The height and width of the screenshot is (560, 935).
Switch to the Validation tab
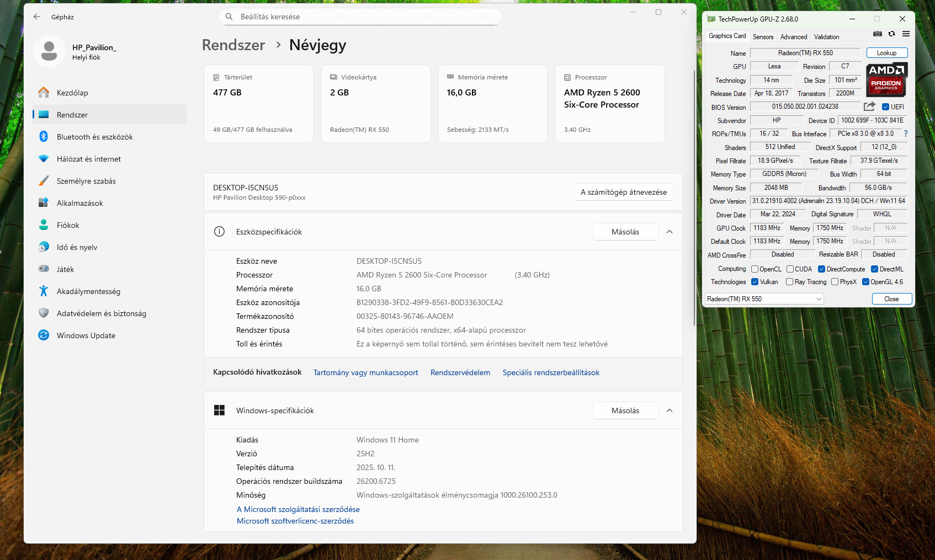tap(826, 37)
